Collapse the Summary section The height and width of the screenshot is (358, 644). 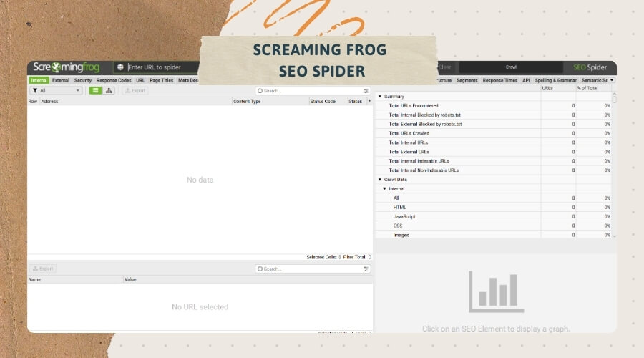tap(380, 96)
